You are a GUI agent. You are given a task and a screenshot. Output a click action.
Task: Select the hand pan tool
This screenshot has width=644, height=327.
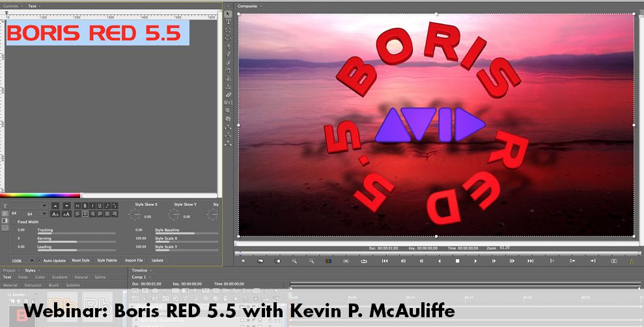point(228,119)
